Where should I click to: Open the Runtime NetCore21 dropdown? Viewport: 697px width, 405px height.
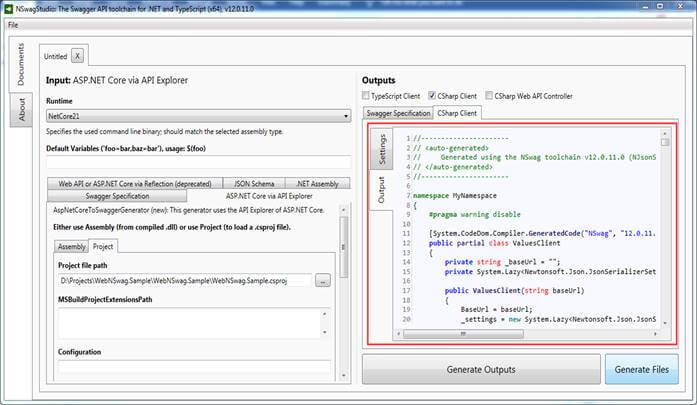pos(198,116)
